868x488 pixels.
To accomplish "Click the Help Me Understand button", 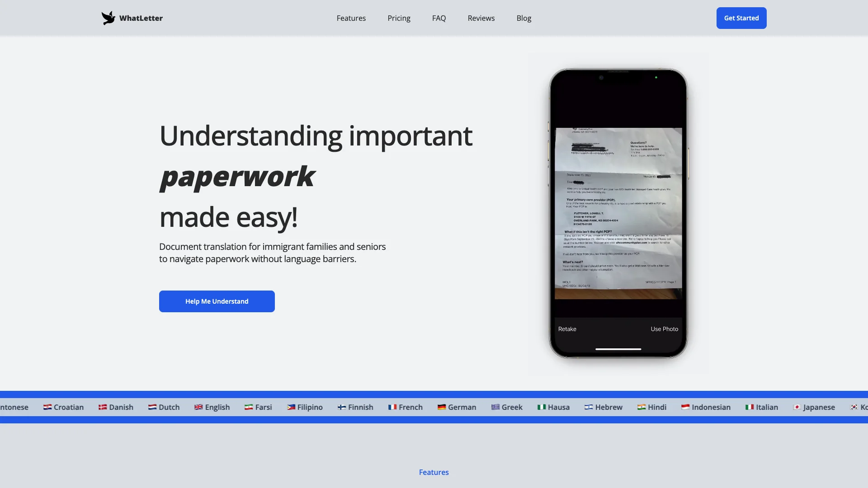I will (x=217, y=301).
